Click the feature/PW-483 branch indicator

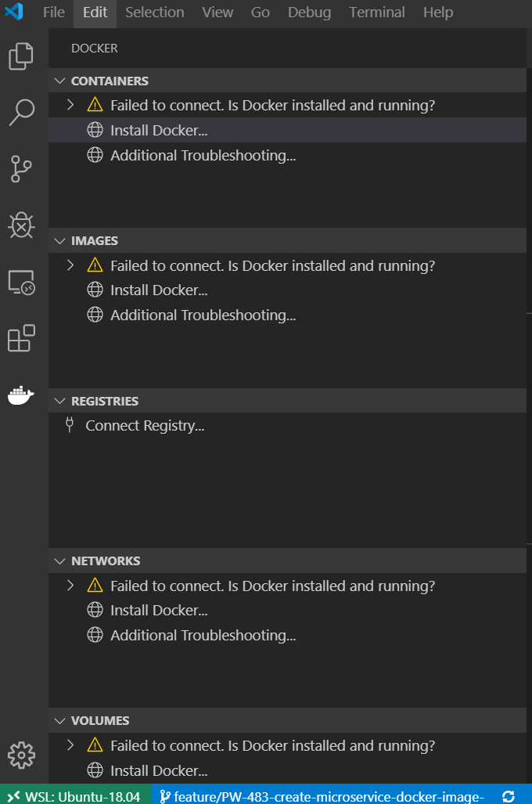pos(329,795)
